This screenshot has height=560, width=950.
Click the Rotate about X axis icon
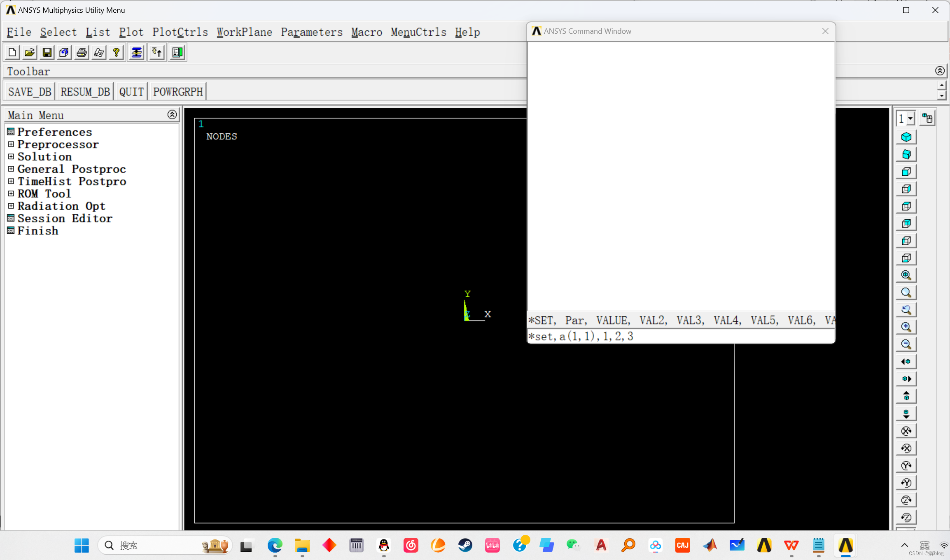click(x=906, y=431)
